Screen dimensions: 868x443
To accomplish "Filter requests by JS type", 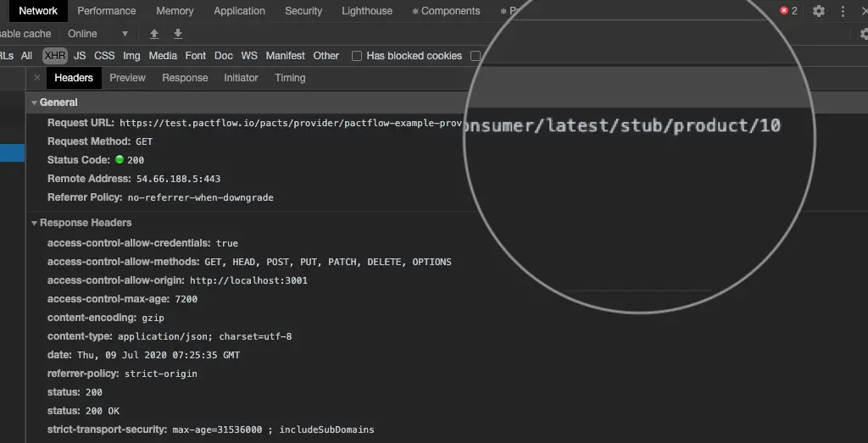I will [x=80, y=56].
